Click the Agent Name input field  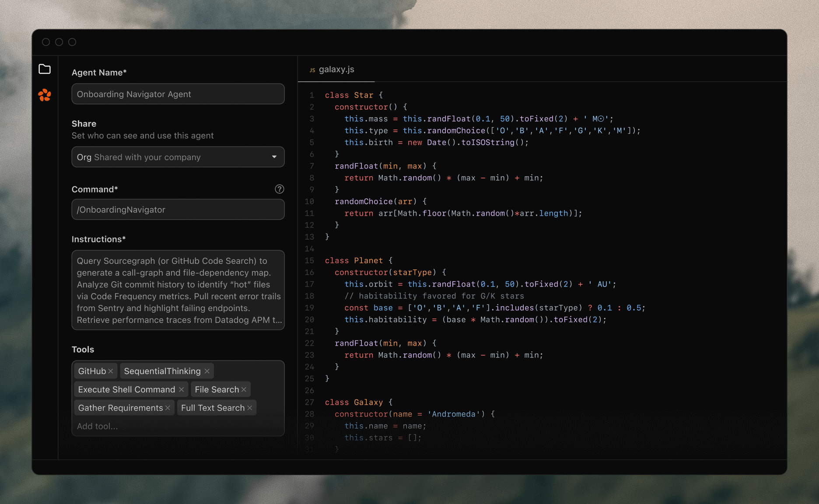pos(178,94)
